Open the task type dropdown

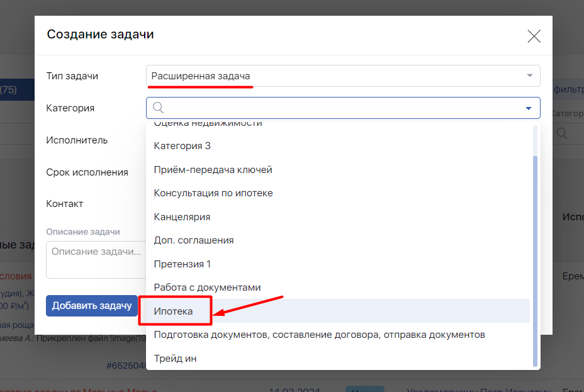pos(342,76)
